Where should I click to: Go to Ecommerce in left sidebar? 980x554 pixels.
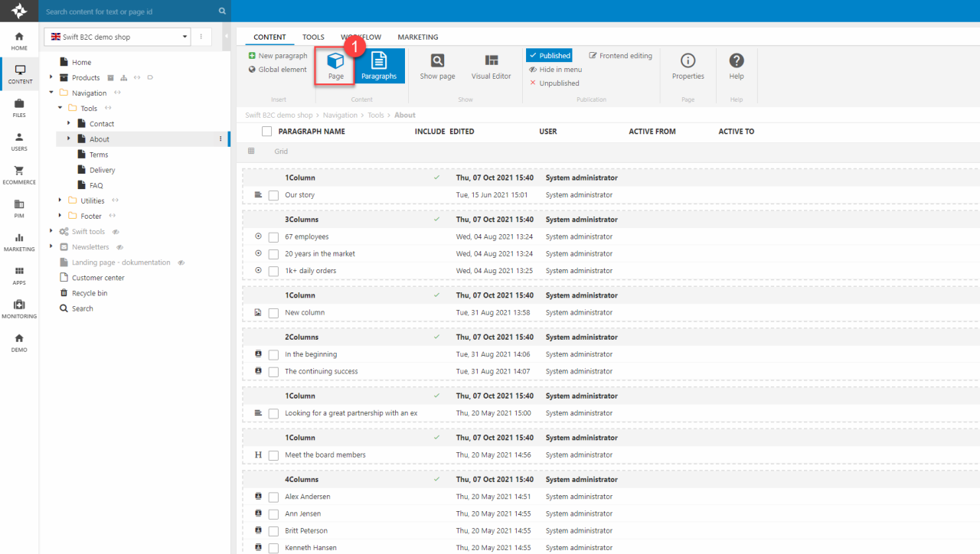[x=19, y=175]
